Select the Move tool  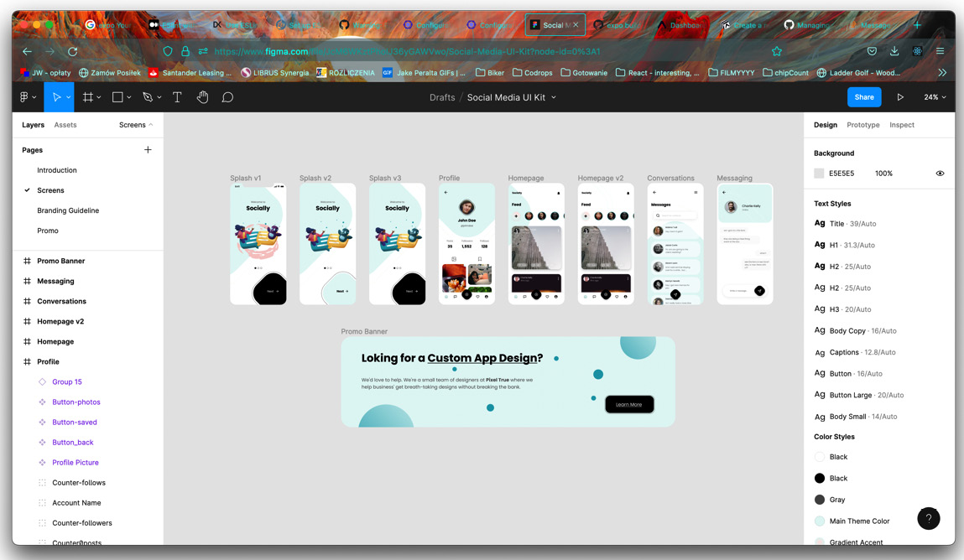click(x=58, y=96)
